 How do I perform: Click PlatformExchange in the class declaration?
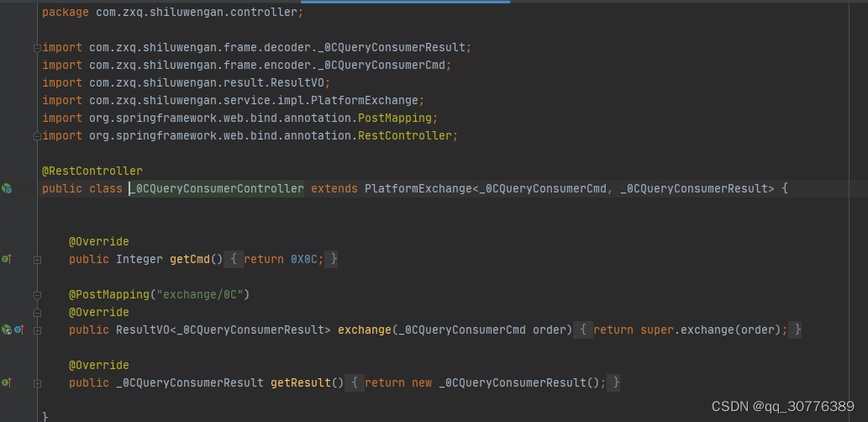418,189
